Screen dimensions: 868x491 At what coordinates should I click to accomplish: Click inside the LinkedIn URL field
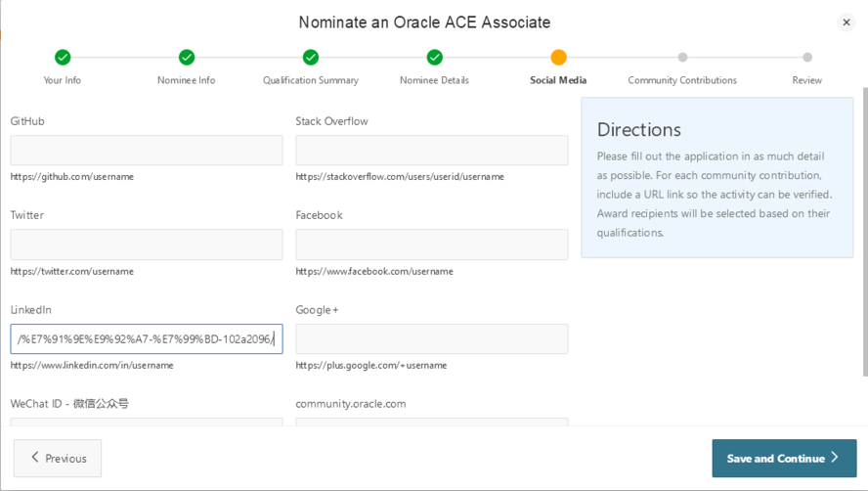pos(147,339)
